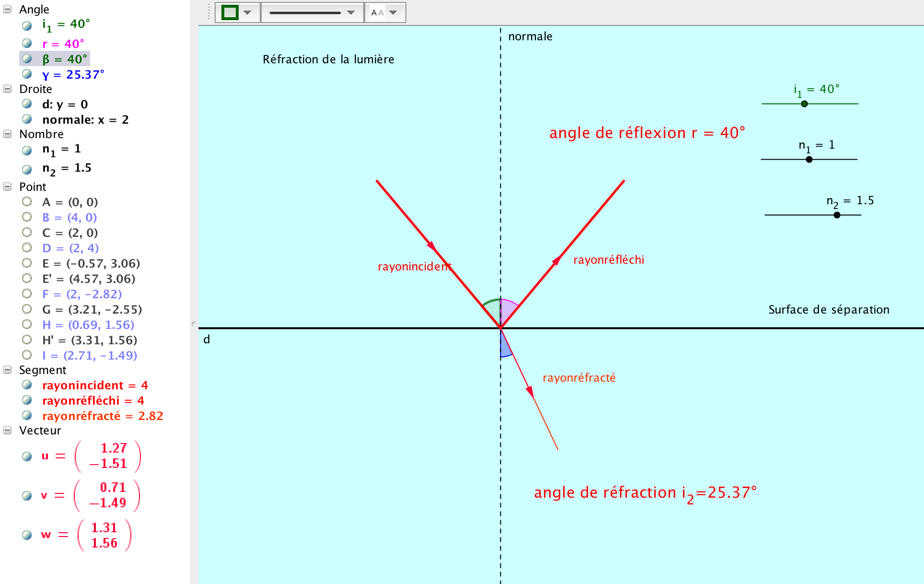Hide the normale line via its bullet
The image size is (924, 584).
pyautogui.click(x=27, y=119)
